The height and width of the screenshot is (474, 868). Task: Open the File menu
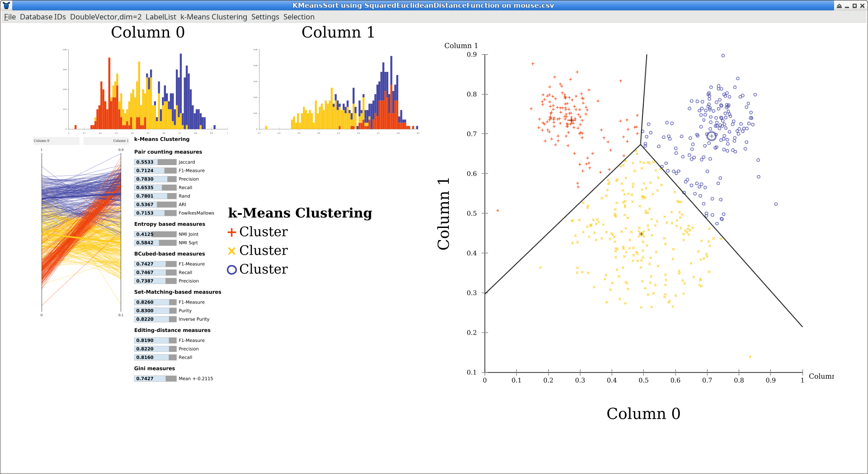[10, 17]
